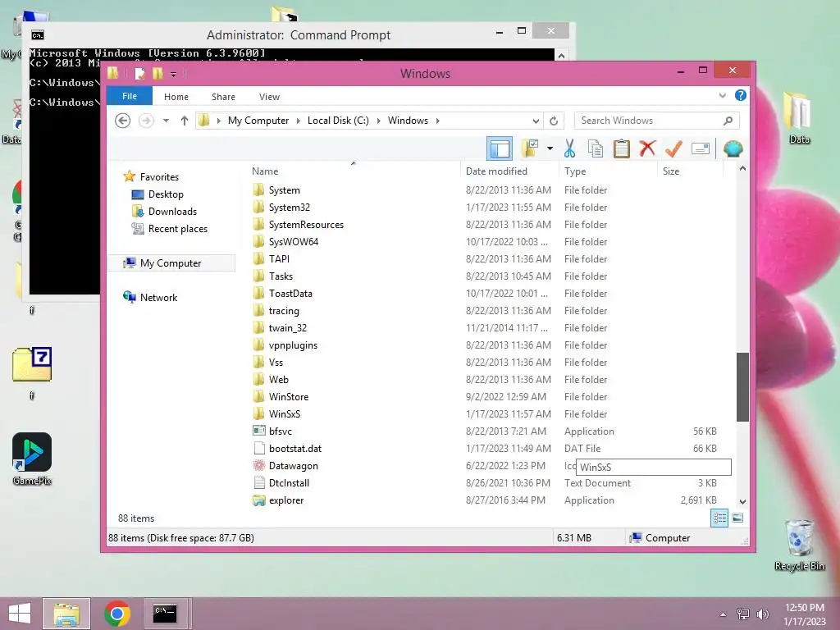The height and width of the screenshot is (630, 840).
Task: Select Favorites in navigation pane
Action: 159,177
